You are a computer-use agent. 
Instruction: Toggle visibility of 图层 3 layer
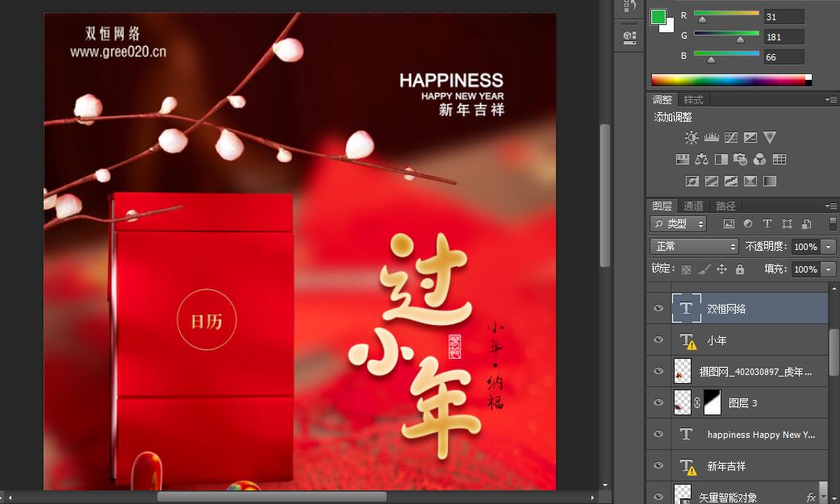658,403
